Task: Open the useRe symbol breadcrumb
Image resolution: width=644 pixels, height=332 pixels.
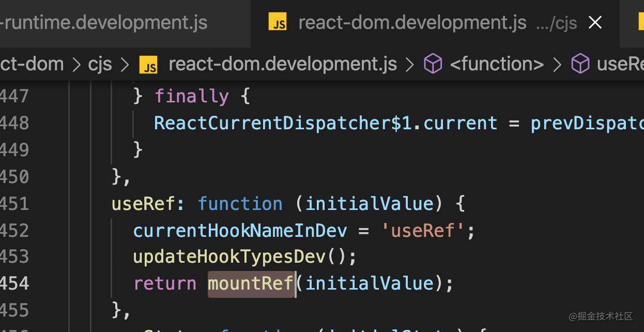Action: pyautogui.click(x=620, y=64)
